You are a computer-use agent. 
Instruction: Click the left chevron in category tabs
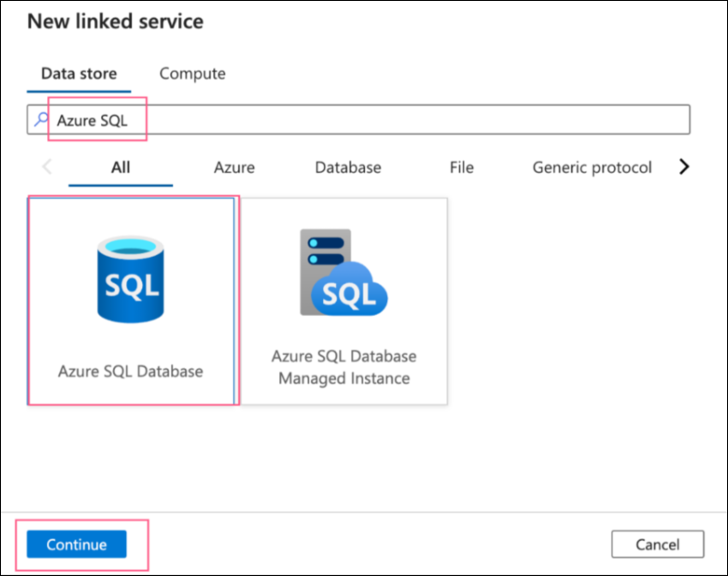point(47,167)
